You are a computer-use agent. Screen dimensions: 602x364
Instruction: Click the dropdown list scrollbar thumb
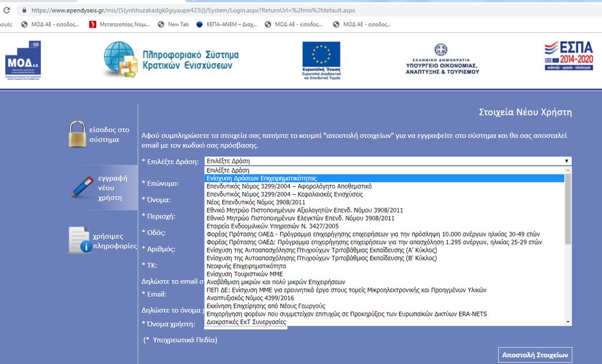click(568, 208)
